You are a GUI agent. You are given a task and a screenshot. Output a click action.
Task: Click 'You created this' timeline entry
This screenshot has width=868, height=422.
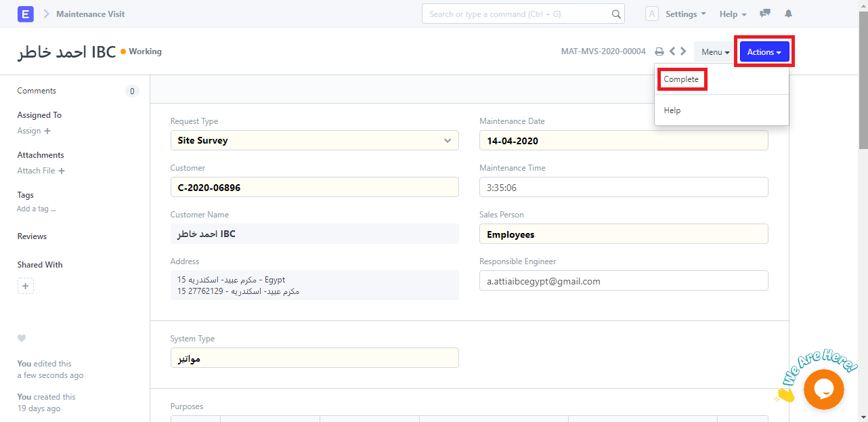coord(46,402)
